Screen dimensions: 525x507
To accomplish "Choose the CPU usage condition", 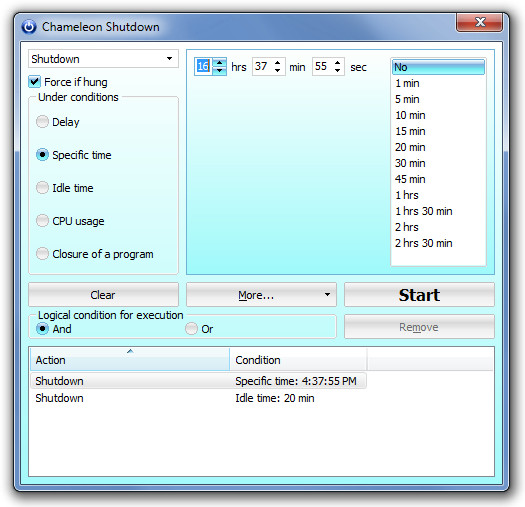I will pos(42,221).
